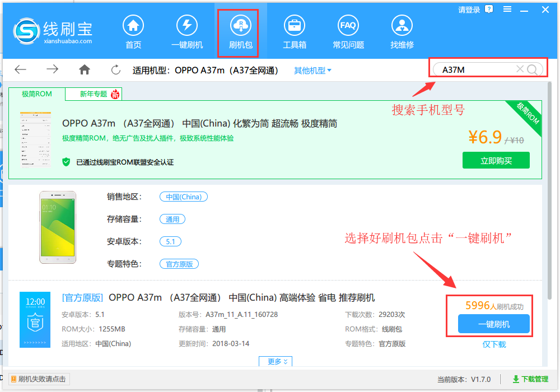This screenshot has height=392, width=560.
Task: Select the 通用 storage capacity filter
Action: click(x=172, y=219)
